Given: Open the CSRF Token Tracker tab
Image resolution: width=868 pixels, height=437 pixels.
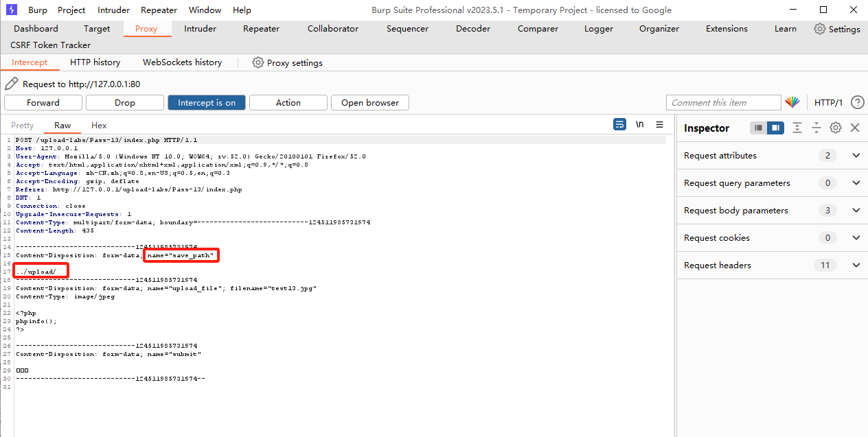Looking at the screenshot, I should tap(50, 45).
